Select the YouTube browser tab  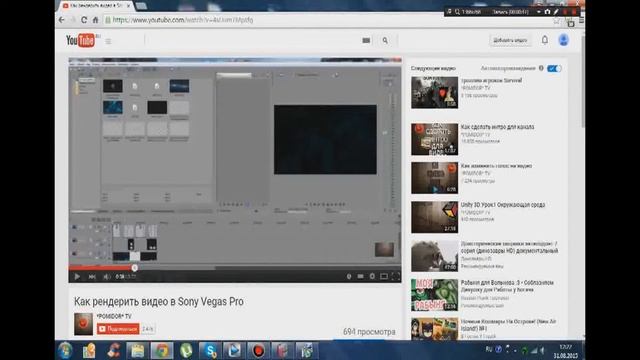point(96,6)
